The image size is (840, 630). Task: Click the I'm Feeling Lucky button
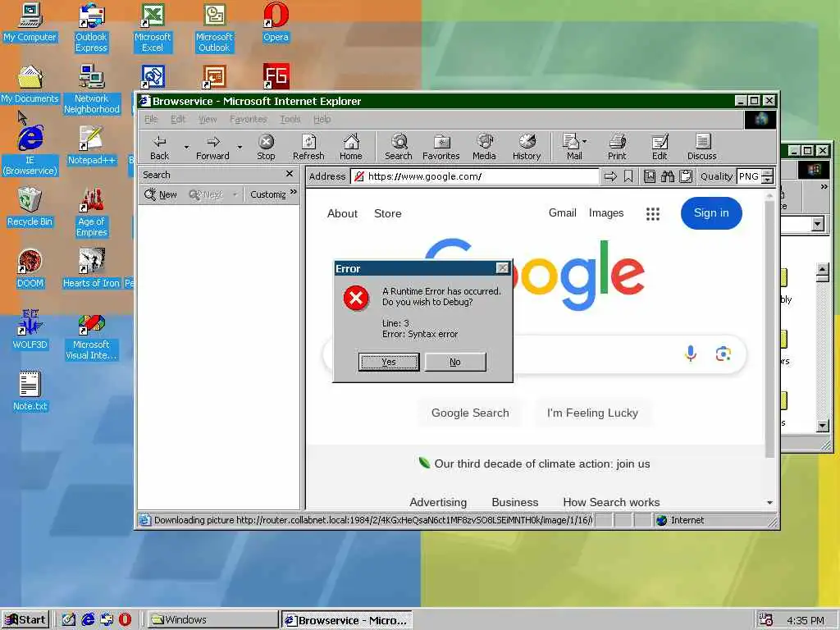point(592,413)
